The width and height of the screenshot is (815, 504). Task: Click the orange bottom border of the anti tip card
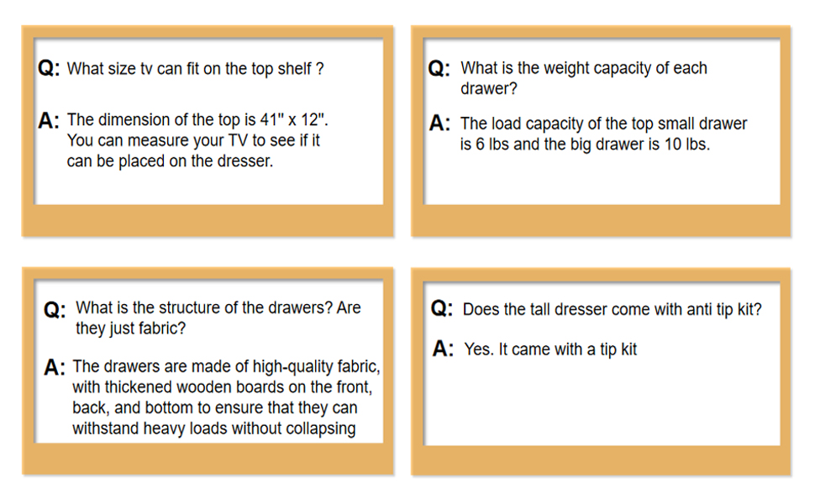[601, 460]
